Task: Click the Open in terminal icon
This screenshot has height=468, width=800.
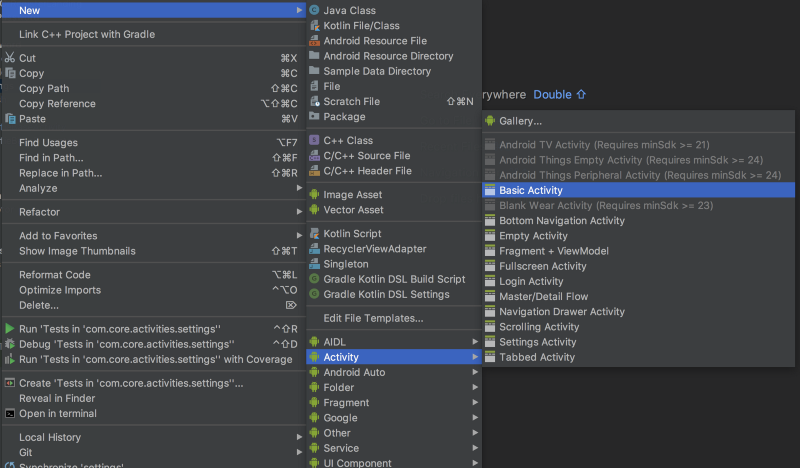Action: pos(10,413)
